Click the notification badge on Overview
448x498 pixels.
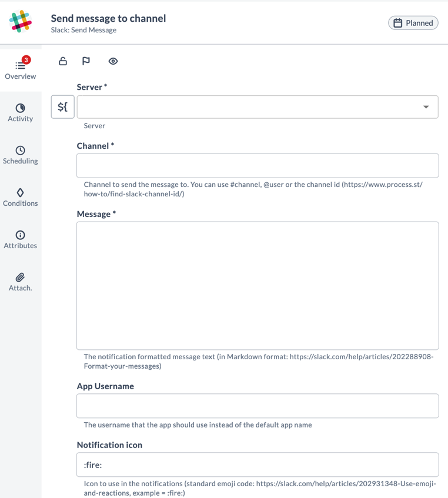coord(26,59)
